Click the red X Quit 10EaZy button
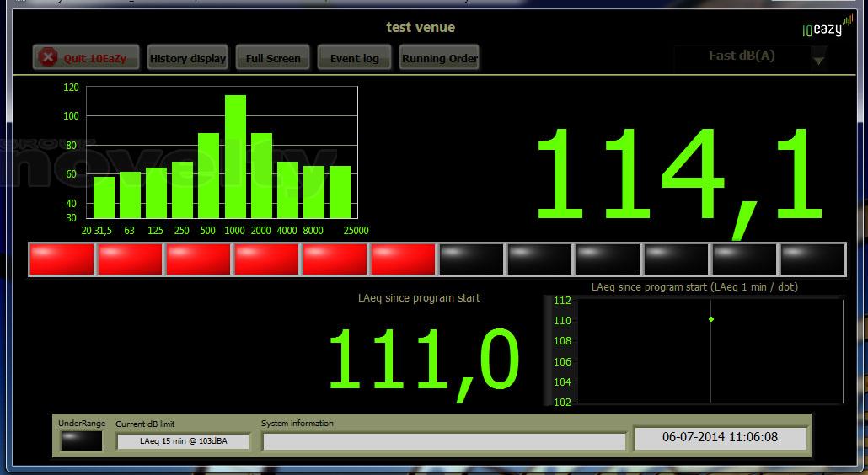 86,58
